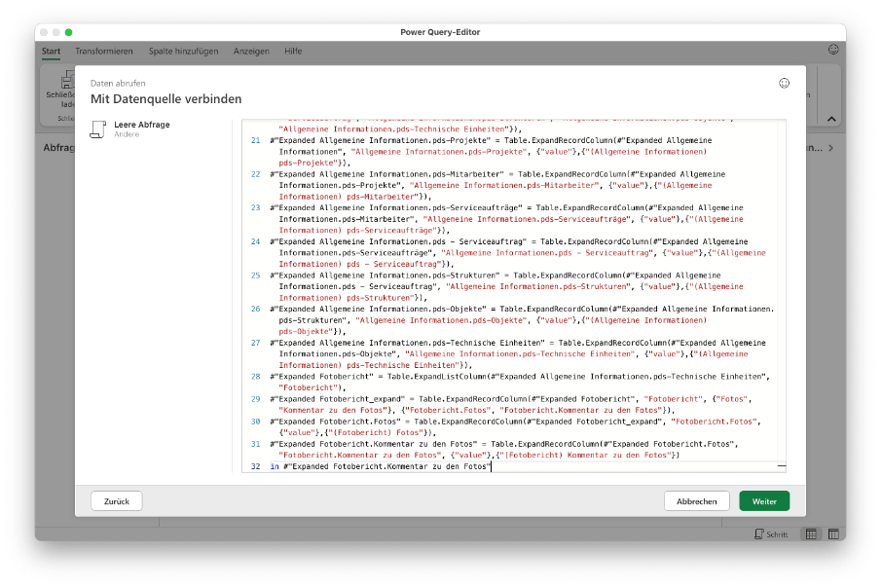
Task: Click the Abbrechen button
Action: 696,501
